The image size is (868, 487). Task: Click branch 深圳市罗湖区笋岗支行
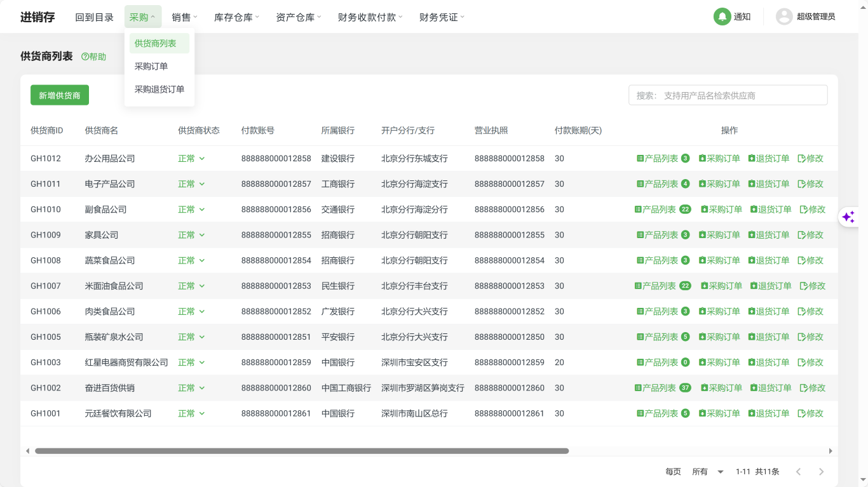coord(423,387)
